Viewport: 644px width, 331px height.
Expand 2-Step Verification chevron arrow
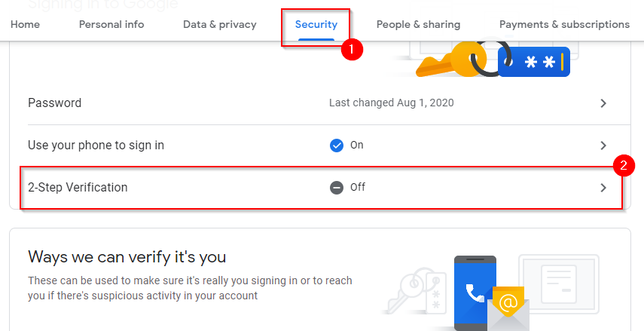603,188
